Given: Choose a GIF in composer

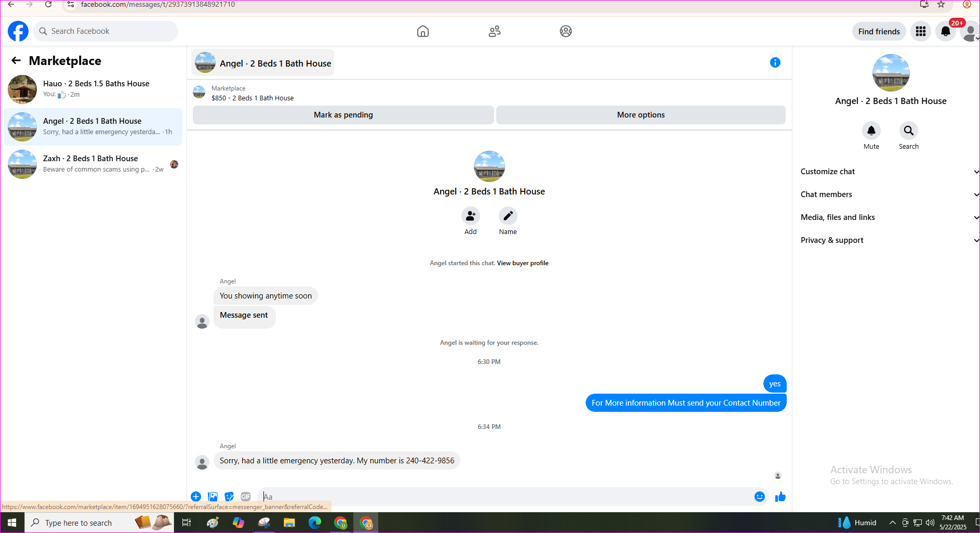Looking at the screenshot, I should pyautogui.click(x=246, y=497).
